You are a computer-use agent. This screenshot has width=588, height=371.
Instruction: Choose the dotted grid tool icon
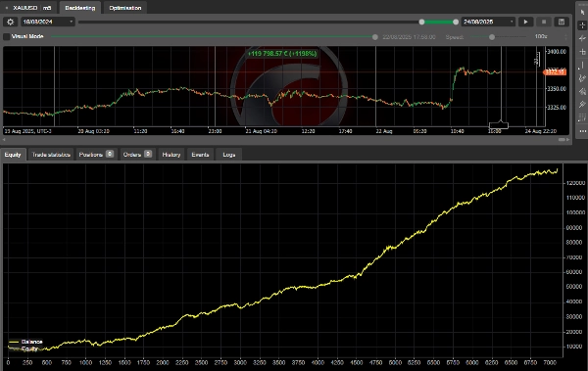click(582, 117)
